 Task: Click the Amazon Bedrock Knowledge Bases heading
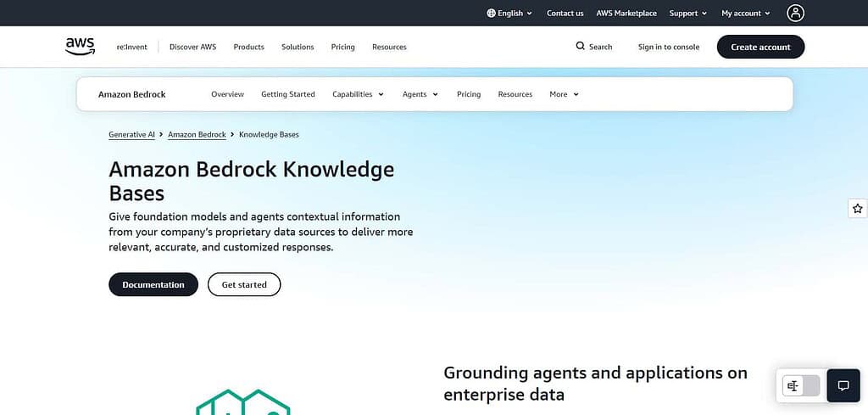tap(251, 181)
